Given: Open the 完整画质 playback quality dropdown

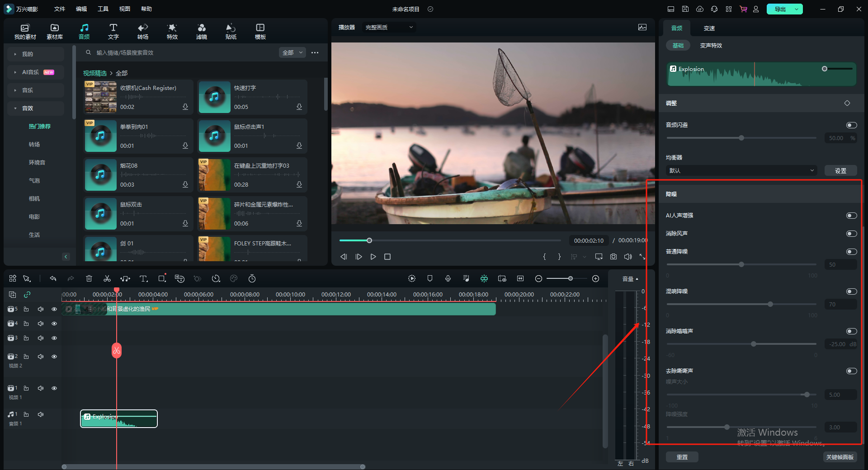Looking at the screenshot, I should point(389,28).
